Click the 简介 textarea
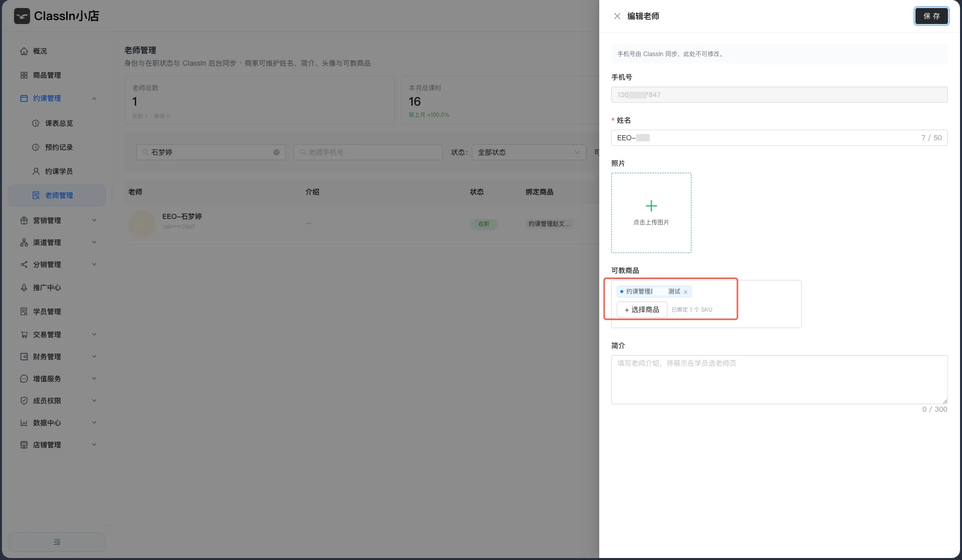962x560 pixels. coord(779,380)
